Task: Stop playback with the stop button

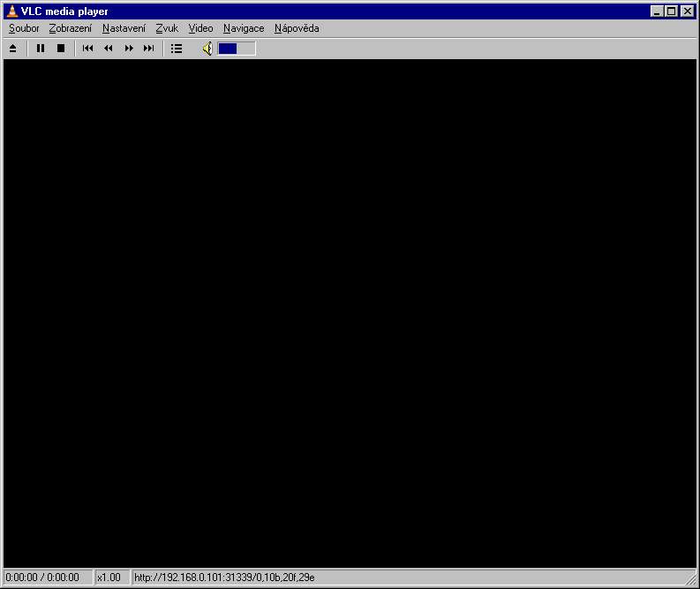Action: pos(61,49)
